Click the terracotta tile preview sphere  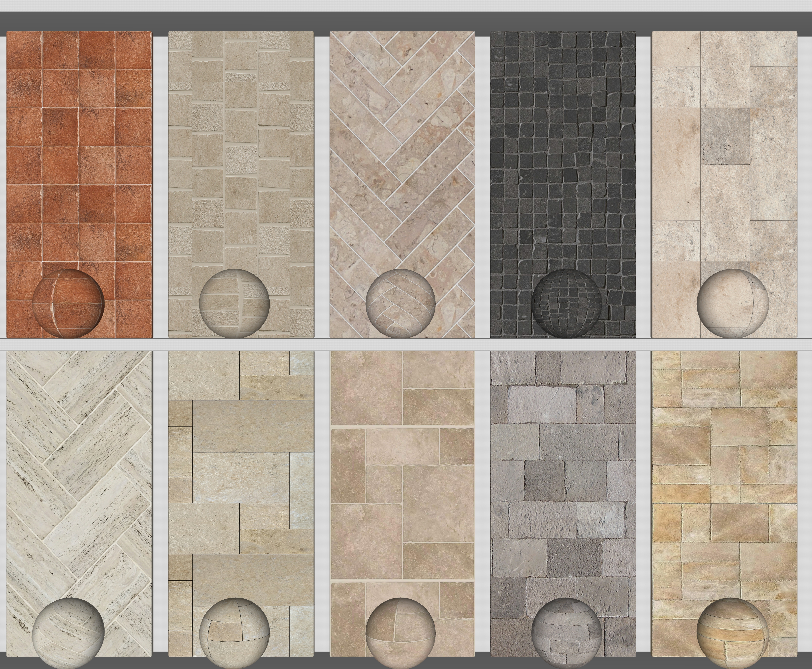[68, 303]
